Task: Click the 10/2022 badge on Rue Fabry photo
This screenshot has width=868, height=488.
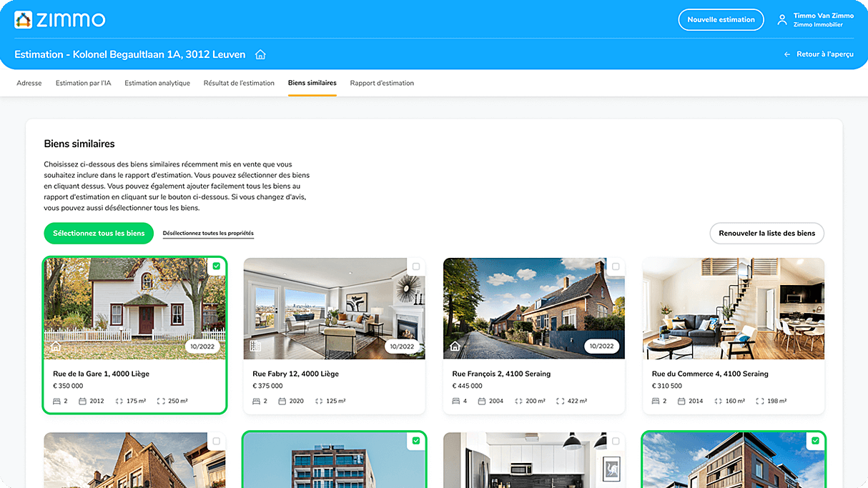Action: 402,347
